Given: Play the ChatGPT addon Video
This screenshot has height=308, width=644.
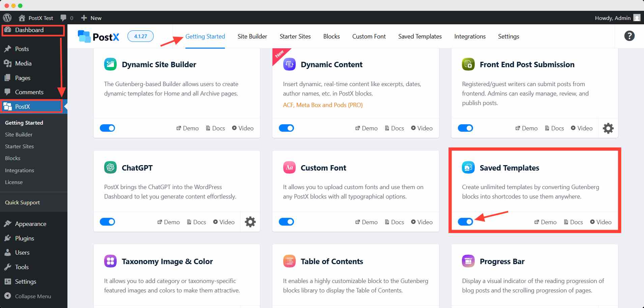Looking at the screenshot, I should tap(224, 222).
